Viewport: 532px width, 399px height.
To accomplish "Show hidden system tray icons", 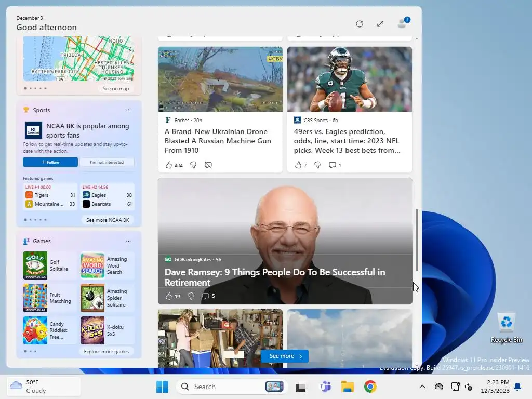I will (422, 387).
